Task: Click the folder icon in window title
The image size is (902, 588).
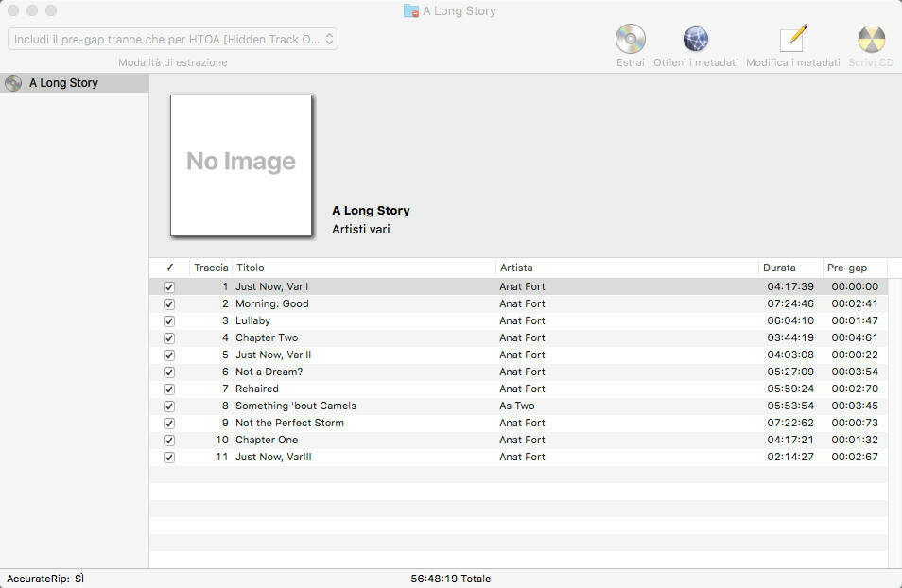Action: click(410, 11)
